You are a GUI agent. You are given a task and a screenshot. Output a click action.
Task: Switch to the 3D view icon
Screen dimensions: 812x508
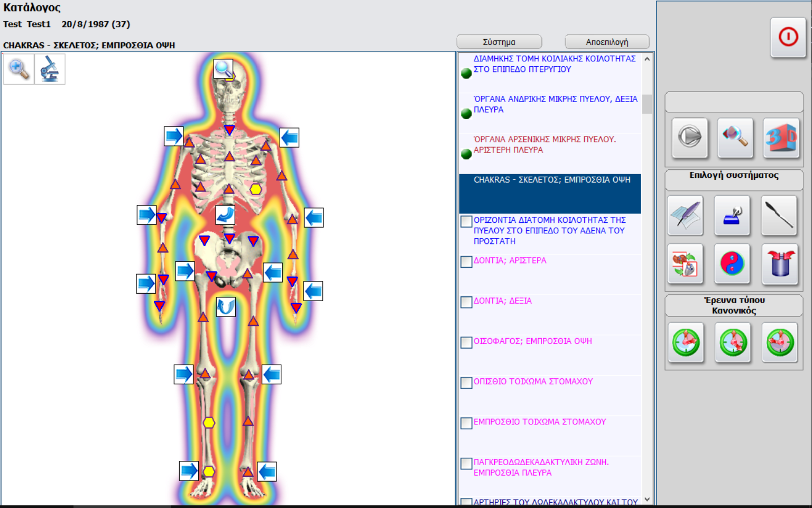(x=781, y=138)
